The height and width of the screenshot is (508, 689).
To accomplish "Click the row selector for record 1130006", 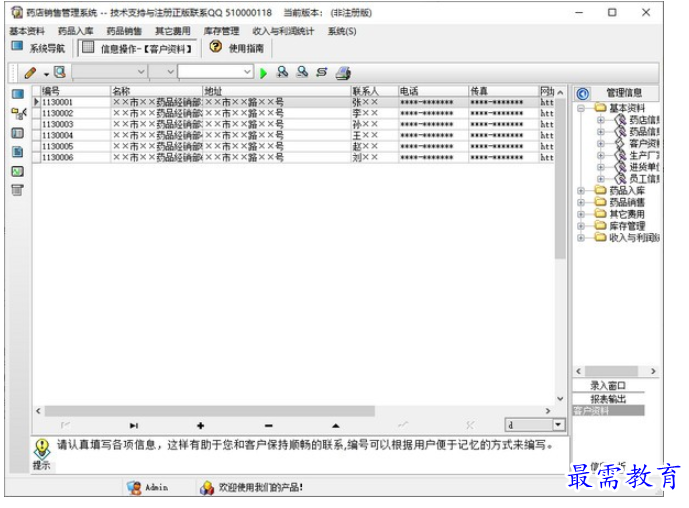I will point(37,157).
